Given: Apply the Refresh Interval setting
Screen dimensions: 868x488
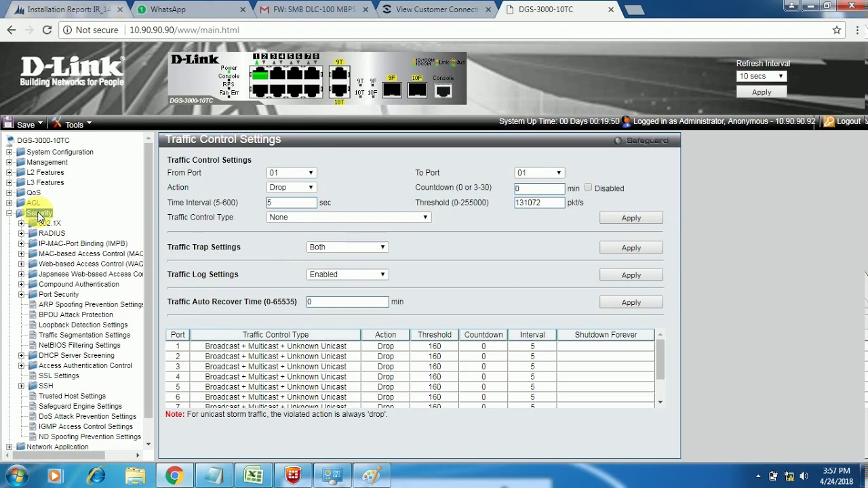Looking at the screenshot, I should click(x=762, y=91).
